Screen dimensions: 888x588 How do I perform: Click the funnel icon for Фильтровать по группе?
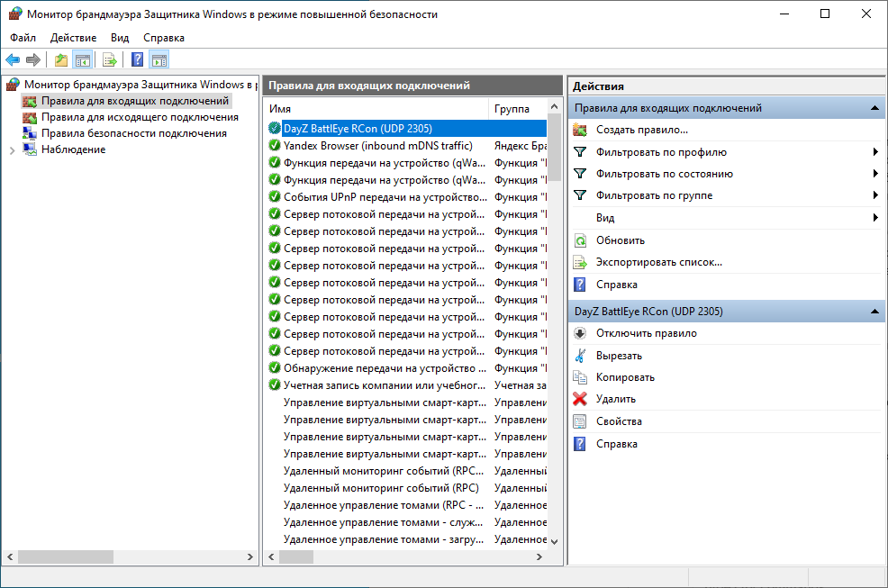(580, 195)
